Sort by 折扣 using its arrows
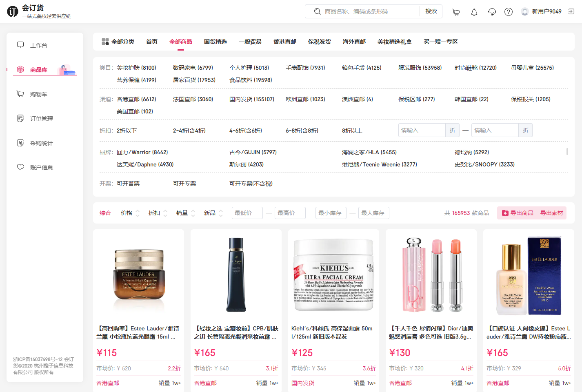The image size is (582, 392). pos(165,213)
